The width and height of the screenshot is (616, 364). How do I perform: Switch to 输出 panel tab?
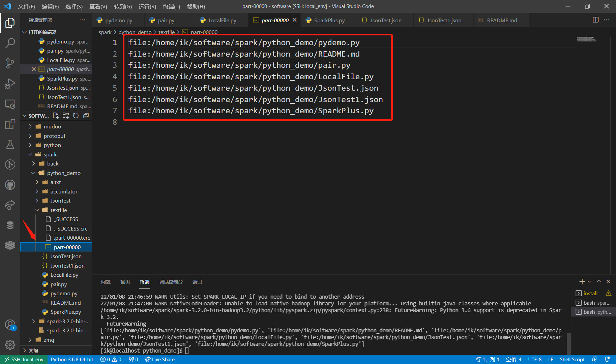pos(125,281)
